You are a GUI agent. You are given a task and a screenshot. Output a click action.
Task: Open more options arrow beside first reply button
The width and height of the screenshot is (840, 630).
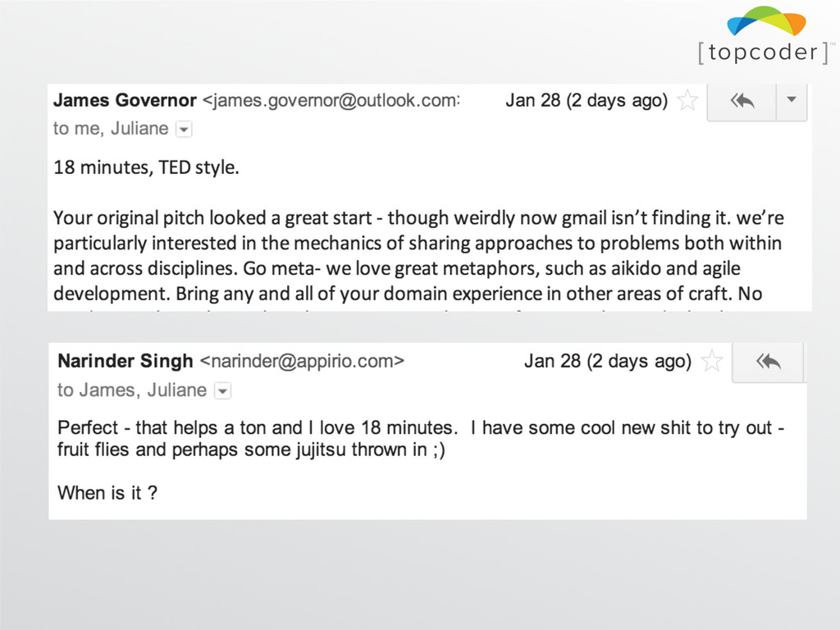click(792, 100)
